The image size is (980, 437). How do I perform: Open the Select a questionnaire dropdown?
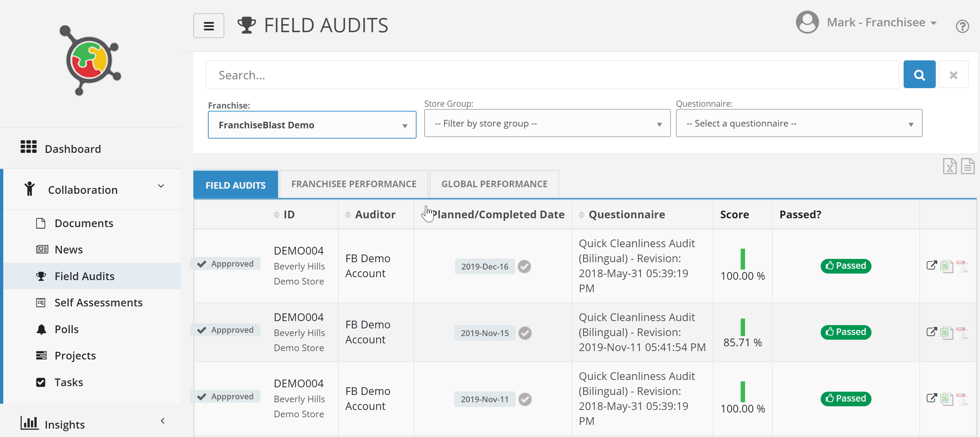pos(798,123)
